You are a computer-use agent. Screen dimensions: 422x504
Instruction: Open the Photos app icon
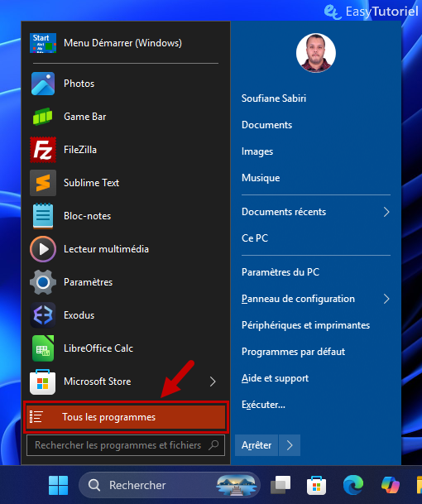(x=43, y=84)
